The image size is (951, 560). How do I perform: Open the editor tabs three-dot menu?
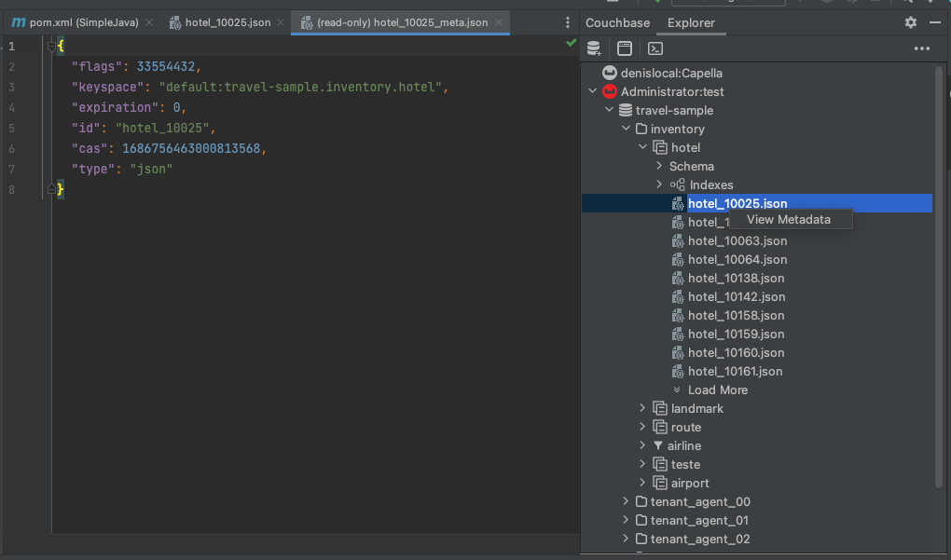567,22
